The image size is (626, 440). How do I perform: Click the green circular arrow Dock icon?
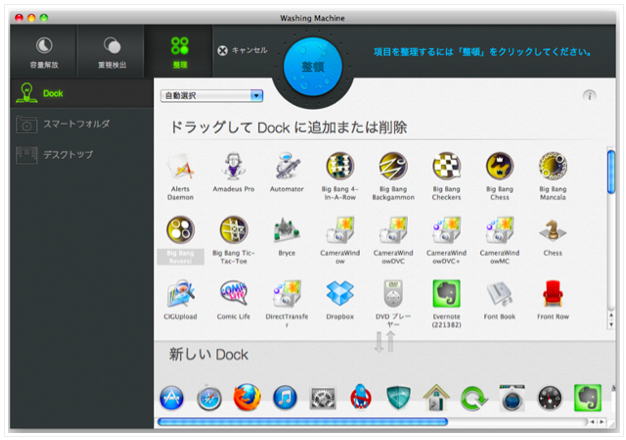pyautogui.click(x=474, y=398)
